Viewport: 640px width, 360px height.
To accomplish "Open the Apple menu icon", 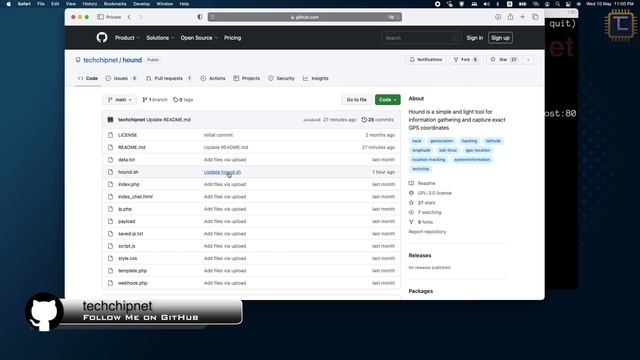I will click(x=9, y=4).
